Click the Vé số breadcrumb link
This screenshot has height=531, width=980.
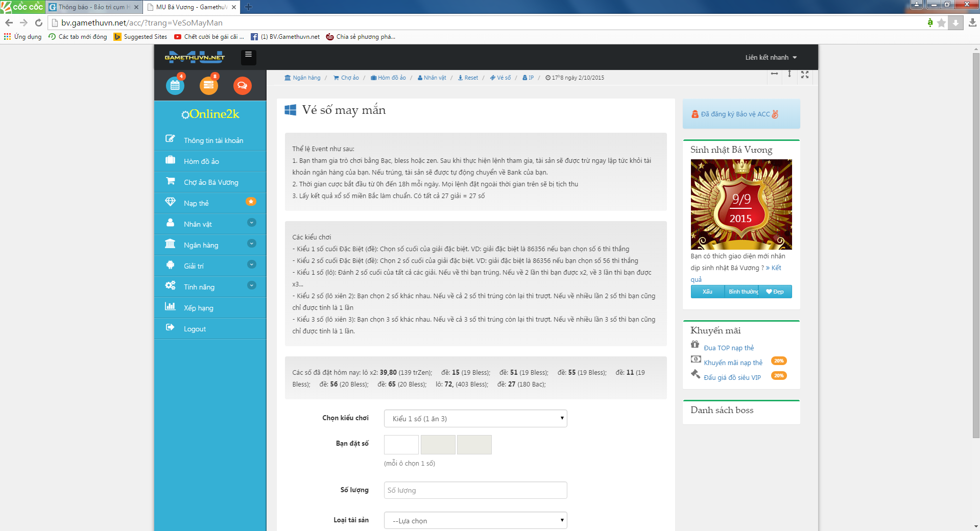(x=500, y=78)
